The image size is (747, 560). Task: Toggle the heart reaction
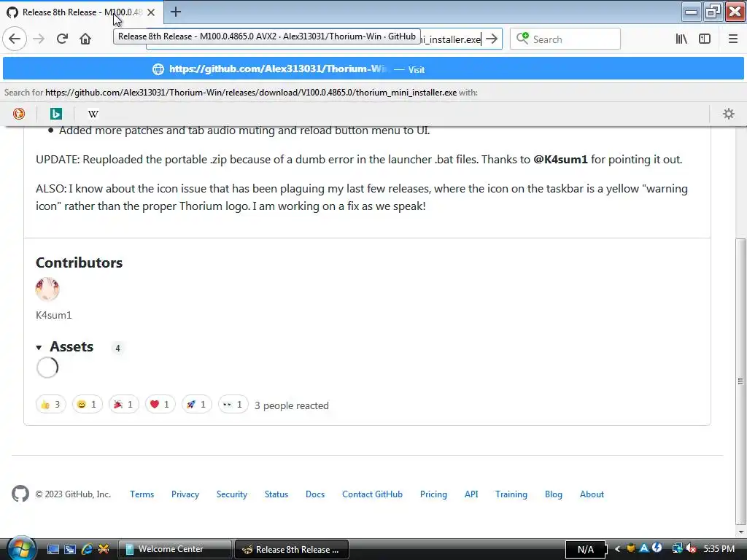(x=160, y=404)
